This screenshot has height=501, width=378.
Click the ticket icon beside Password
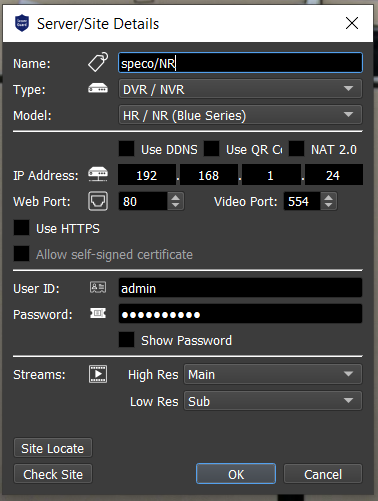(98, 313)
